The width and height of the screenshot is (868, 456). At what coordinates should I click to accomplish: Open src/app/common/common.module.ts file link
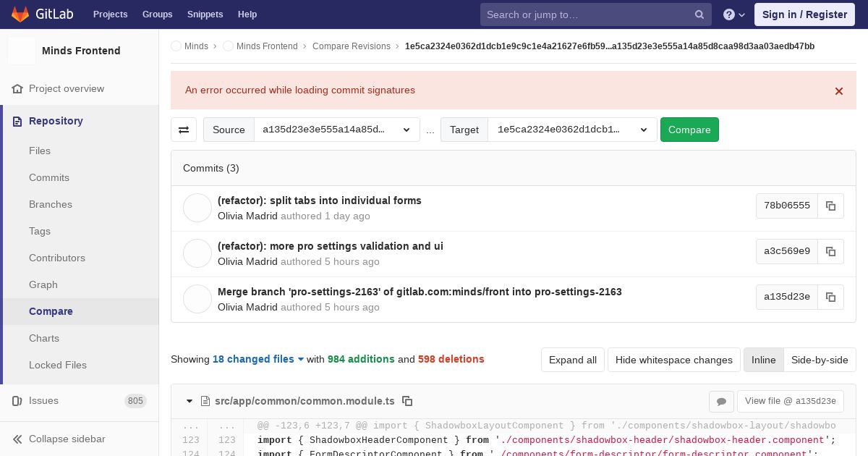coord(305,401)
